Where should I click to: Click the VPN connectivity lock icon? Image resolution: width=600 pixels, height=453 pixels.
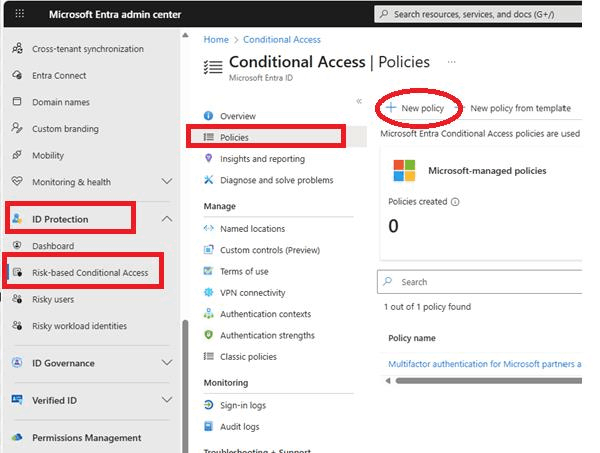pyautogui.click(x=209, y=293)
